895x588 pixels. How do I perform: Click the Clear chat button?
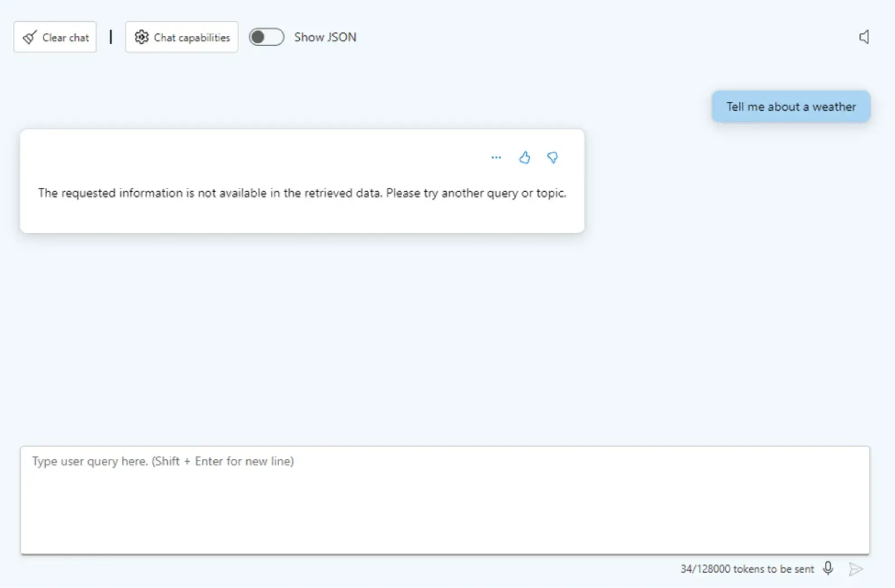[x=55, y=37]
